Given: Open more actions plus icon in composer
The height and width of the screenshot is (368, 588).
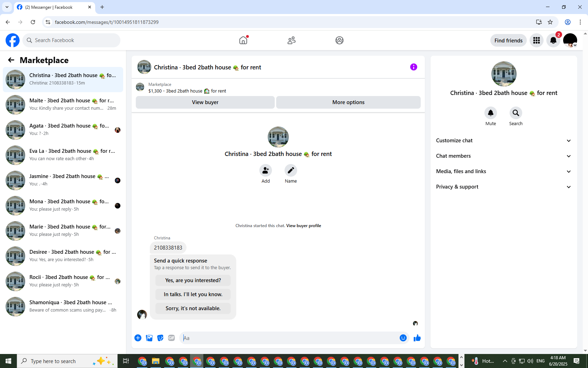Looking at the screenshot, I should (x=138, y=338).
